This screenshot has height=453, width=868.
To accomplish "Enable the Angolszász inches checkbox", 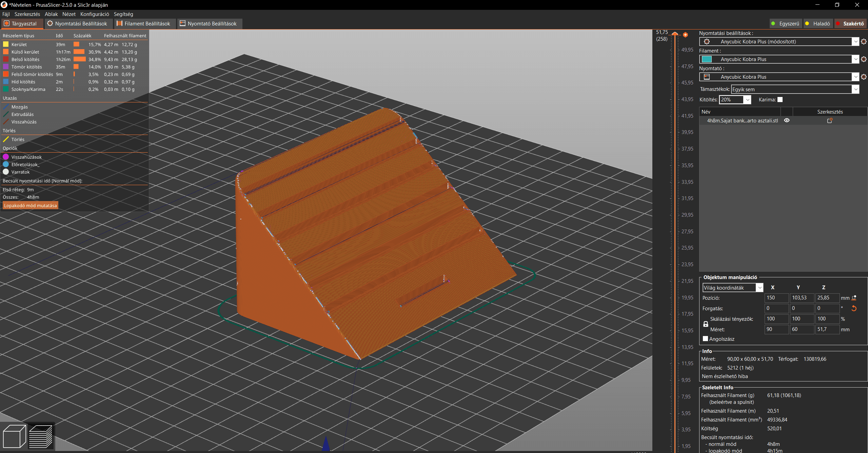I will 705,339.
